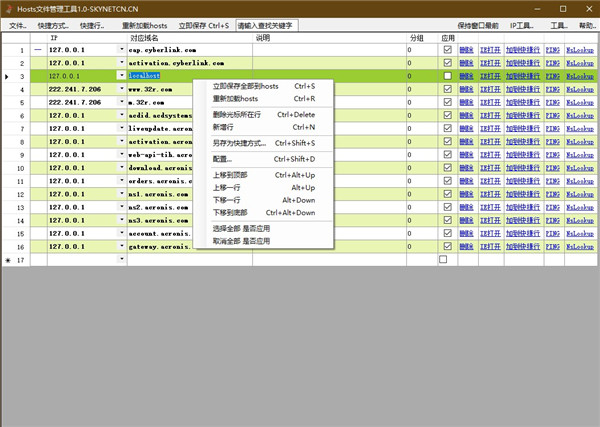The image size is (600, 427).
Task: Click the dash marker in row 1
Action: pyautogui.click(x=38, y=49)
